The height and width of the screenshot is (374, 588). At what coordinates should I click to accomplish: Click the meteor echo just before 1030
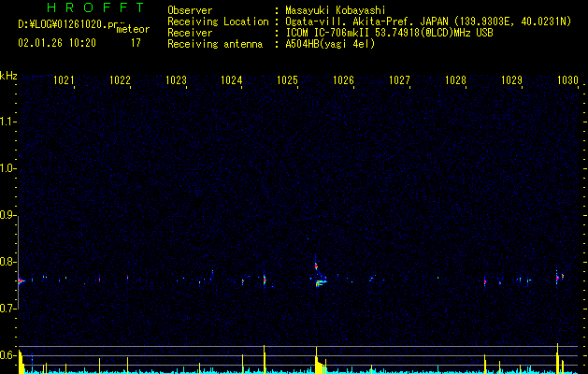pos(558,278)
